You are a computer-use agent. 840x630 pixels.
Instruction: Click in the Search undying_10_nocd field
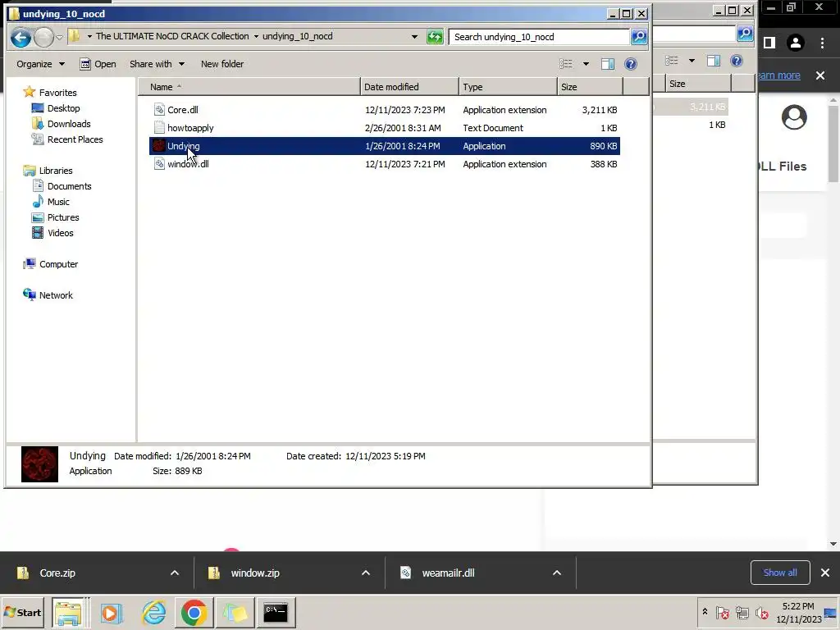[x=538, y=37]
